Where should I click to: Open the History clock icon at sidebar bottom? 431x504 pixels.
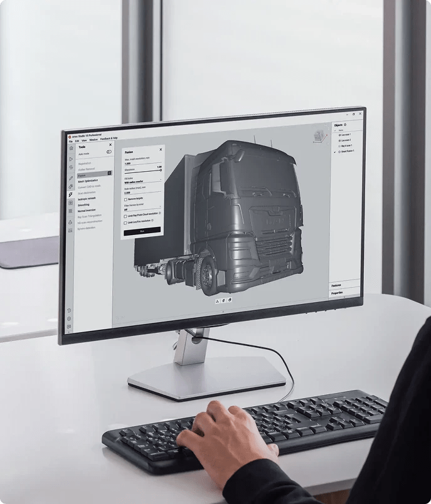69,310
